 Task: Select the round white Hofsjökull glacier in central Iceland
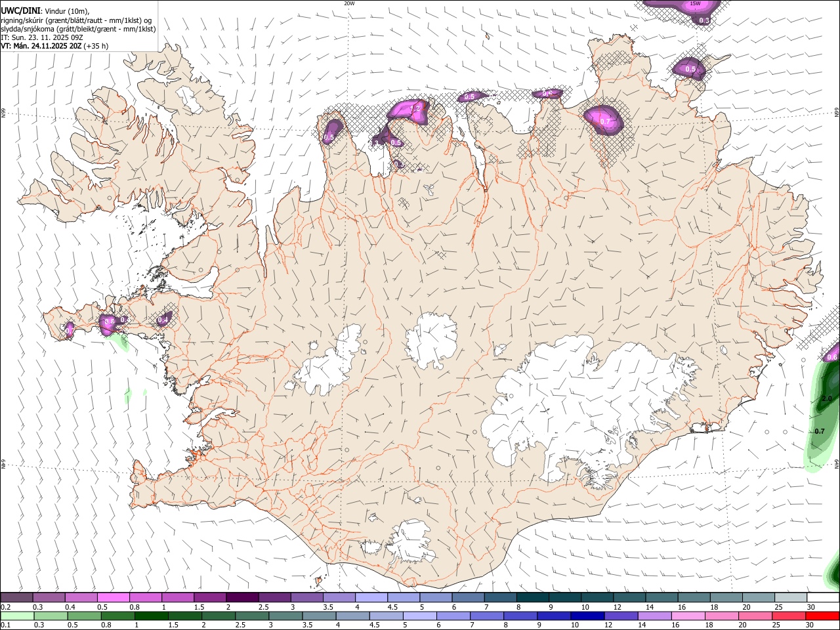click(x=431, y=339)
